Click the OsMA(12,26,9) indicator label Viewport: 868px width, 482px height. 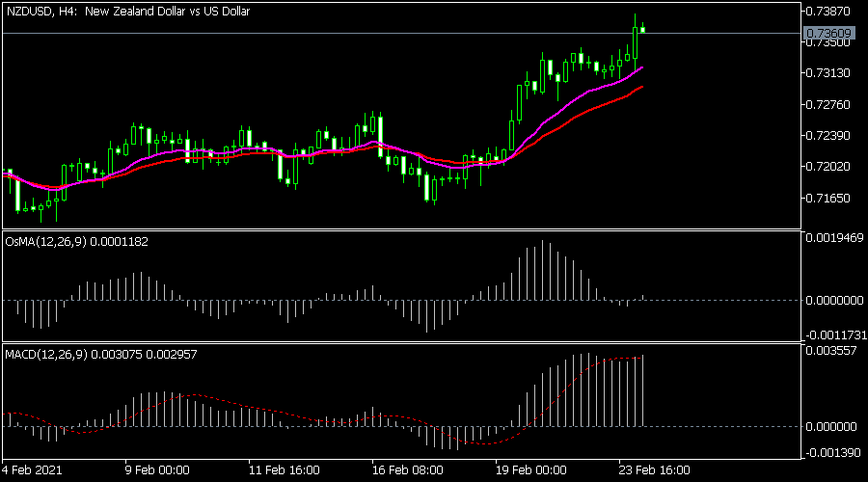pos(76,241)
